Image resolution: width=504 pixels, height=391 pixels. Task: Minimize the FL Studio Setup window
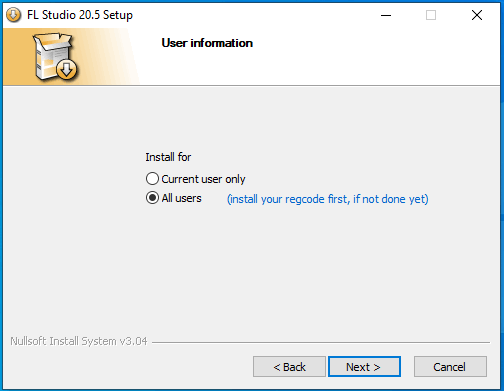pyautogui.click(x=386, y=15)
